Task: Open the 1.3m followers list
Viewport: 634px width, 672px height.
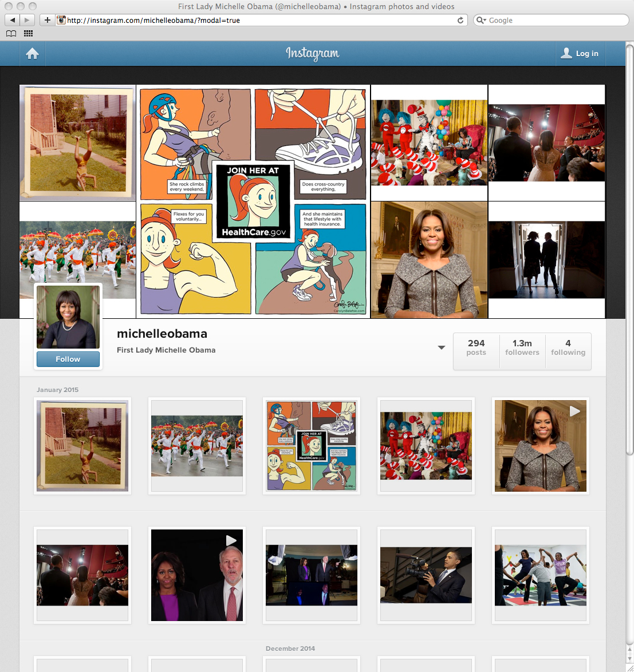Action: pos(522,347)
